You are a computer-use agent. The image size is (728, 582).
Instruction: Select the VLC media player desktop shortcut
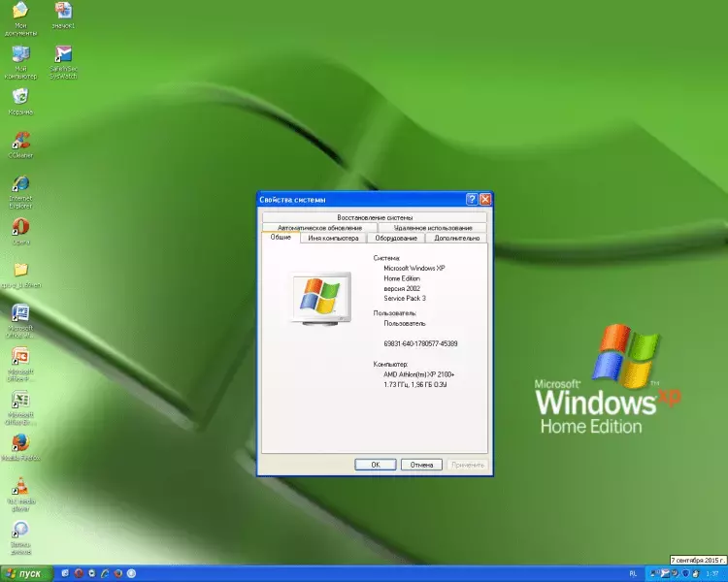(x=20, y=495)
